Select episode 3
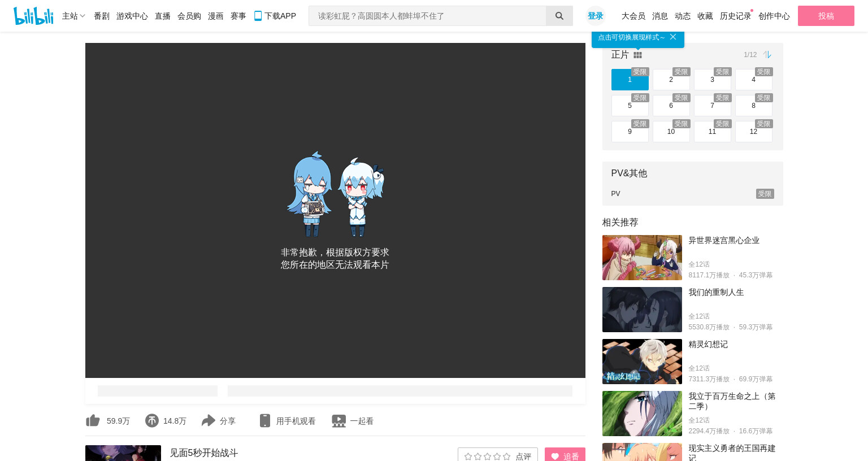 click(x=713, y=80)
